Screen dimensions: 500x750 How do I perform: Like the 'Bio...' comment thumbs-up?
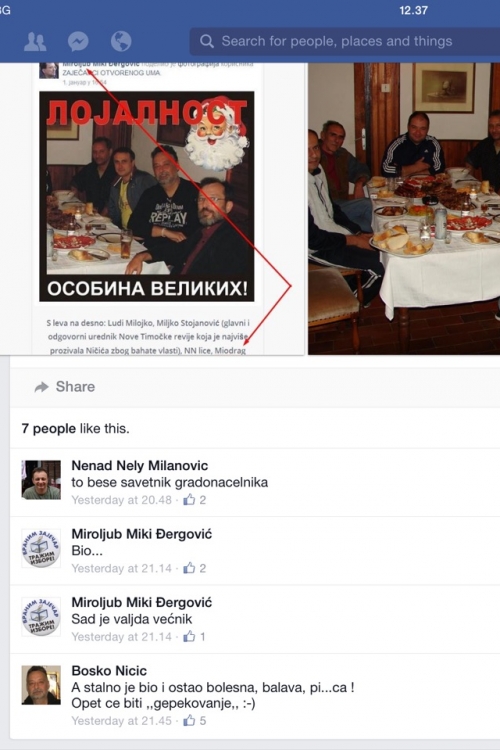coord(189,568)
